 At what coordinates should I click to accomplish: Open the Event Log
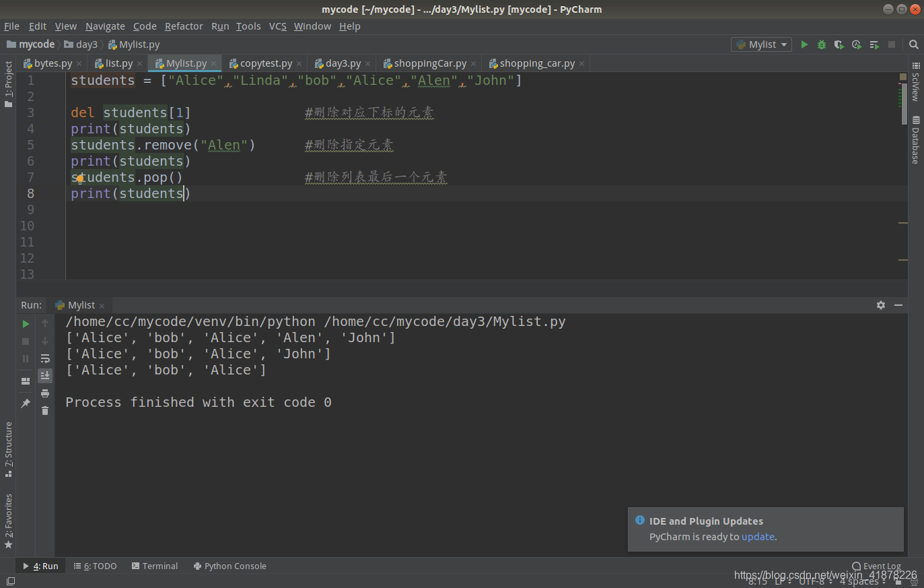(x=876, y=566)
